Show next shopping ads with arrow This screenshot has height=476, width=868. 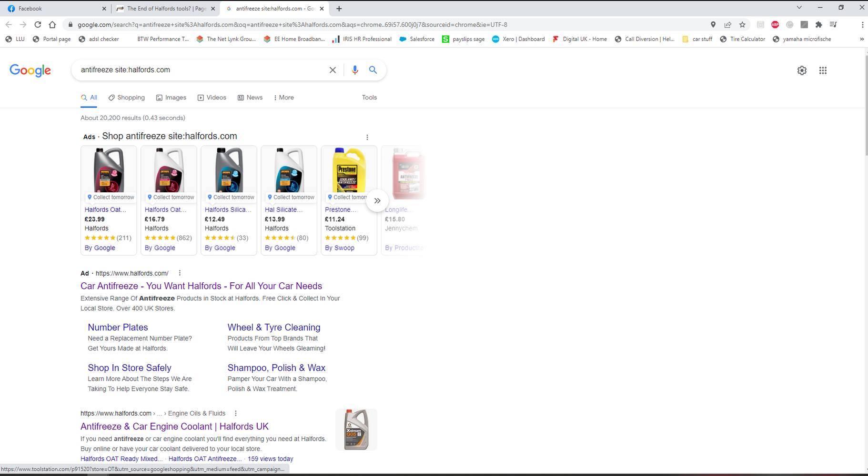point(377,201)
